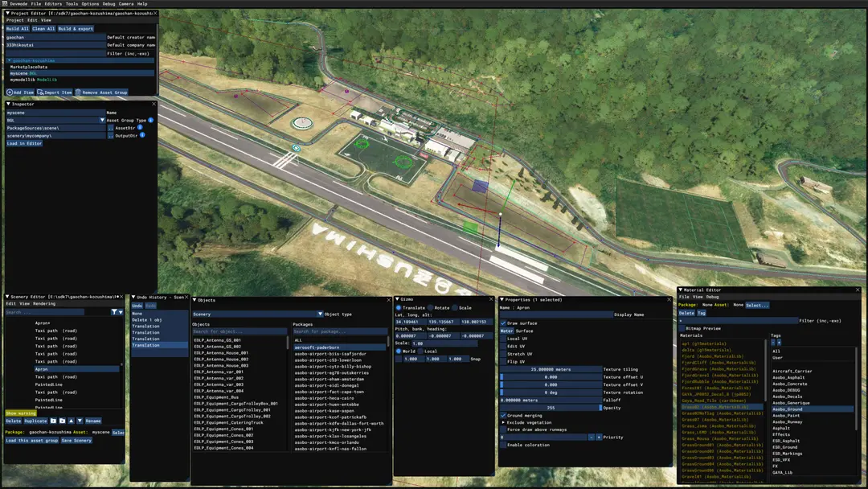Click the Add Item plus icon
Screen dimensions: 868x489
pos(10,92)
